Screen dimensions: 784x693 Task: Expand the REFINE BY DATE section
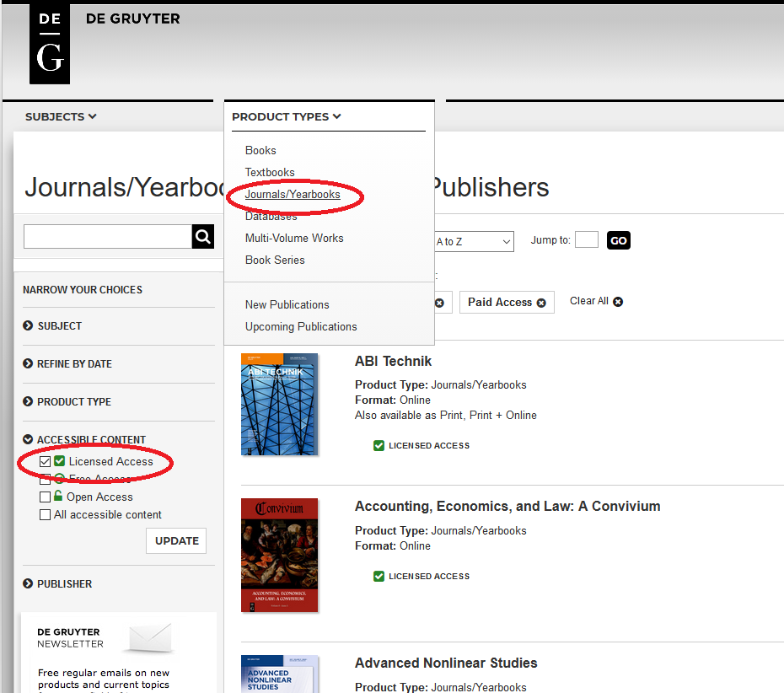tap(67, 364)
